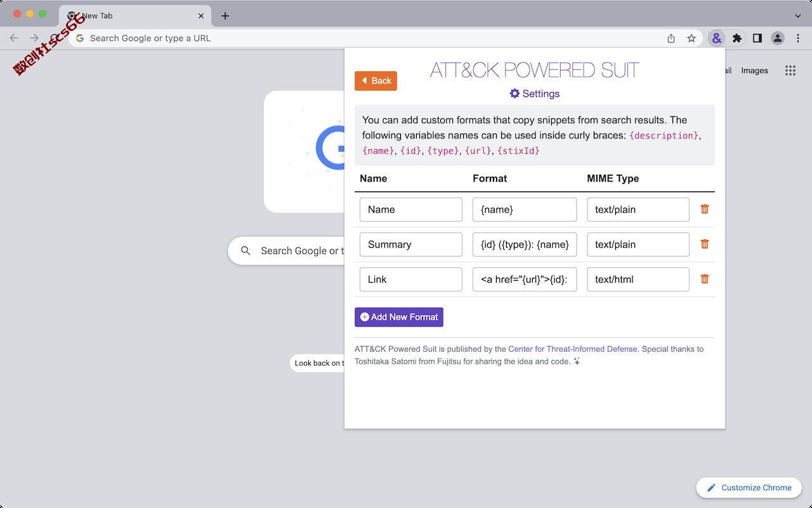
Task: Open the Google apps grid
Action: [790, 70]
